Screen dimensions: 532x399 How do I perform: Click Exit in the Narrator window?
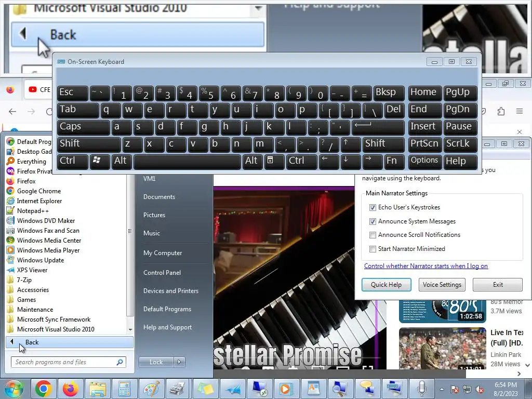pyautogui.click(x=498, y=285)
